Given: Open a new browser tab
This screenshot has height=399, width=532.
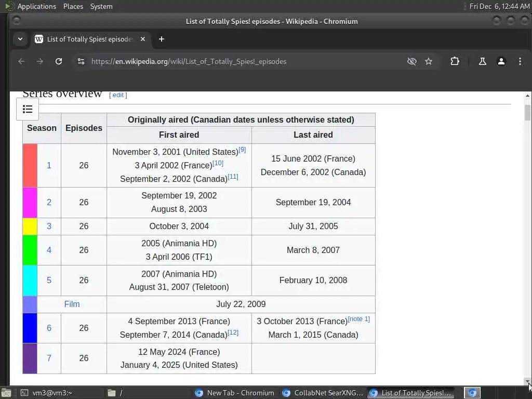Looking at the screenshot, I should coord(162,39).
